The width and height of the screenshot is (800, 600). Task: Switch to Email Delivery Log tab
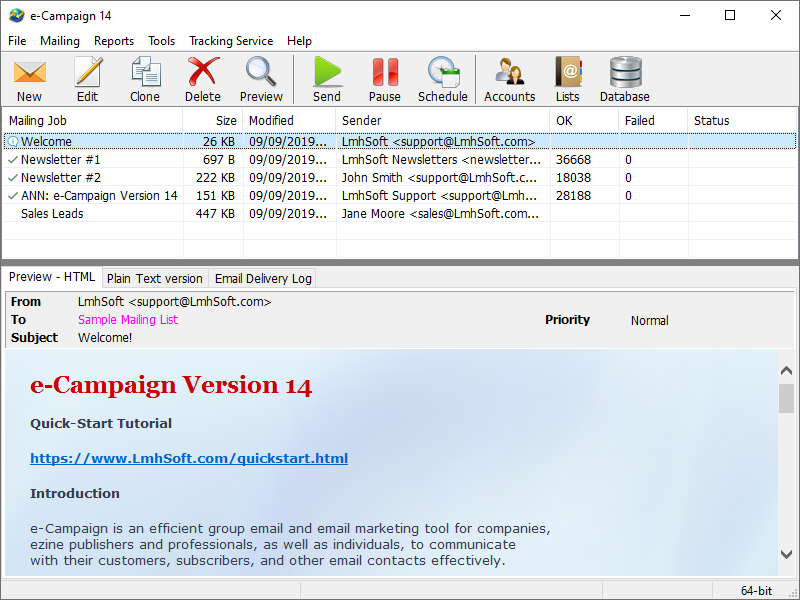click(x=263, y=279)
